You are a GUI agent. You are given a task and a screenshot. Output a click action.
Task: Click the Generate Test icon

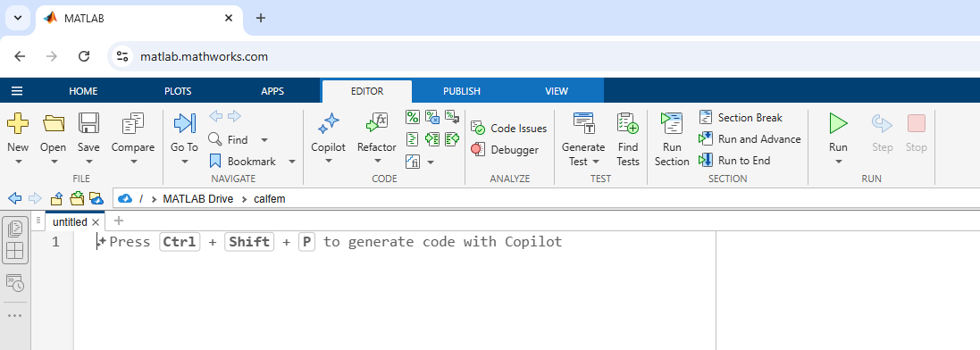(583, 123)
